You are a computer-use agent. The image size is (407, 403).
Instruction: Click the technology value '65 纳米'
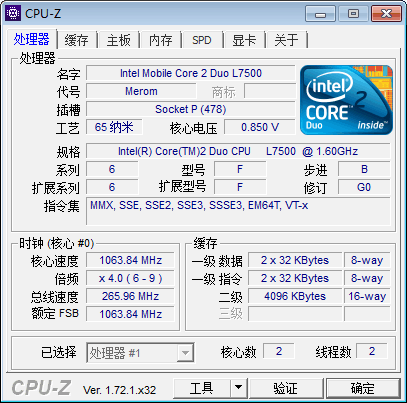point(114,127)
